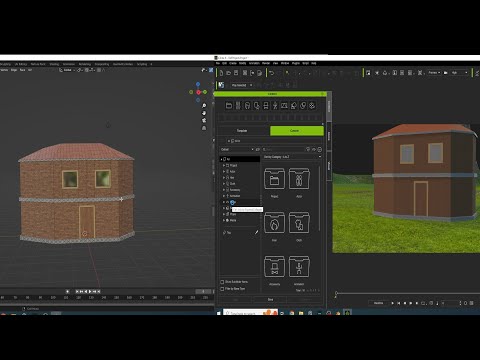This screenshot has height=360, width=480.
Task: Click the iClone play button in timeline bar
Action: [x=392, y=303]
